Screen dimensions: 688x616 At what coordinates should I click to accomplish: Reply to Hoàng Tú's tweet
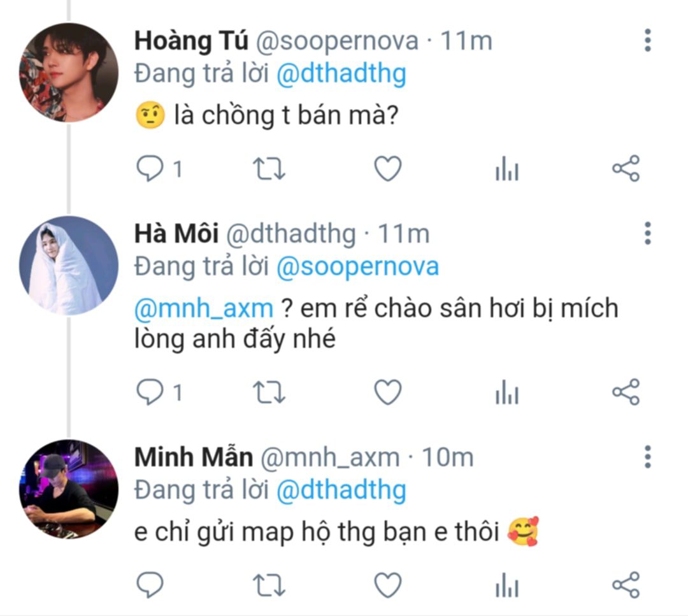(151, 169)
